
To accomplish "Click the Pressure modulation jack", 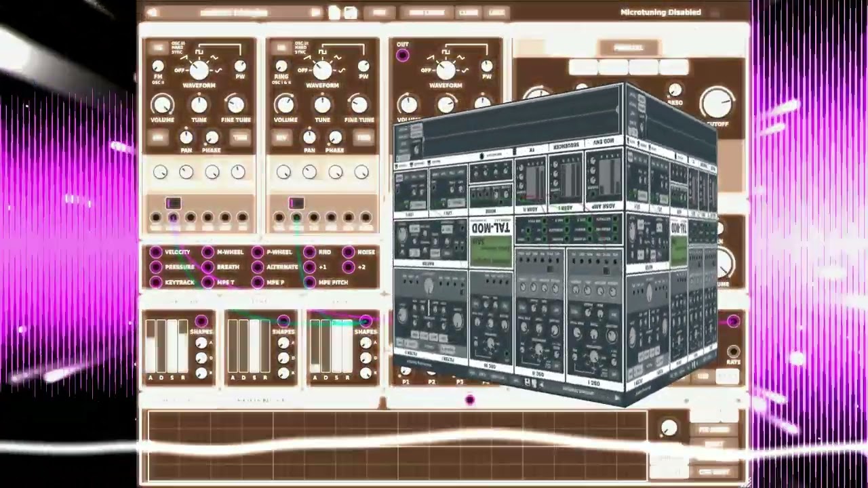I will point(156,267).
